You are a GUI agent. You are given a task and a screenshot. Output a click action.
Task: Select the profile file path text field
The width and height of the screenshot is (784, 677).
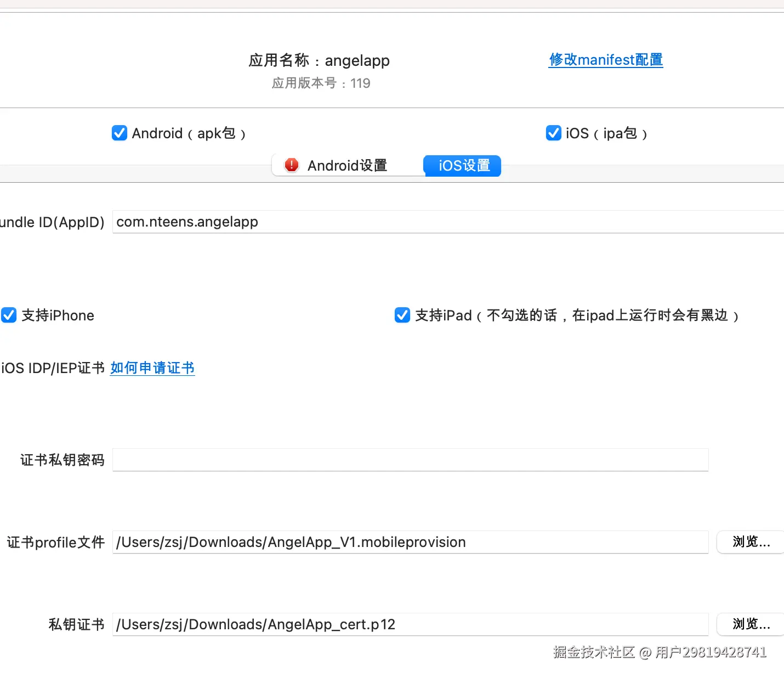tap(410, 542)
